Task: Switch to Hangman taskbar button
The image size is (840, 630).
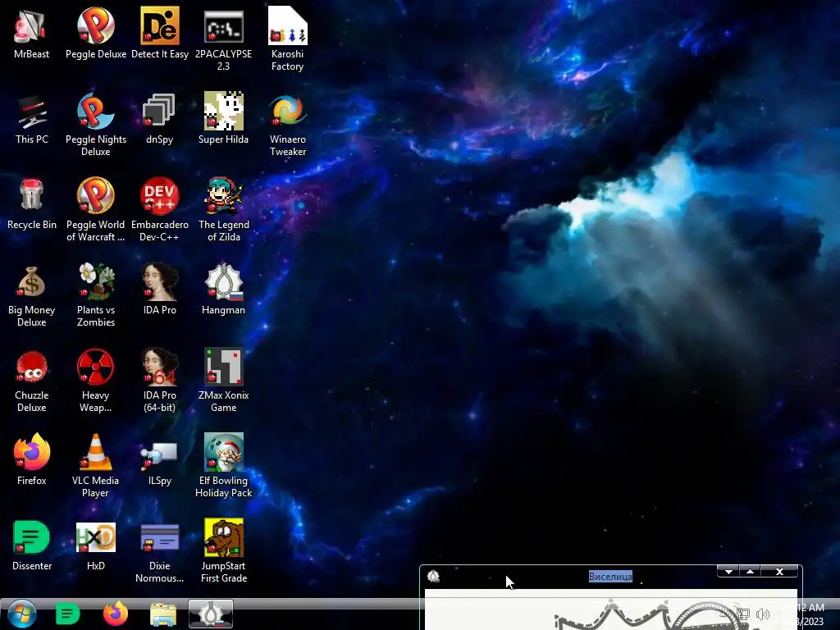Action: click(x=211, y=614)
